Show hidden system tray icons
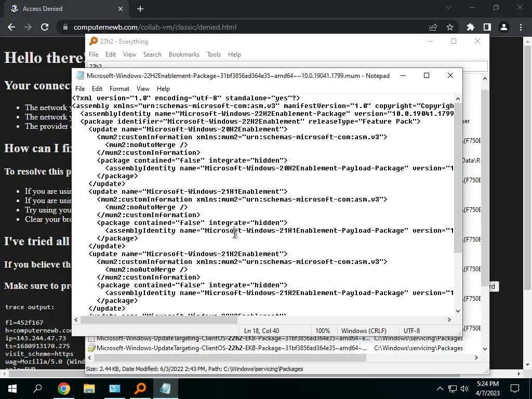Screen dimensions: 532x399 (x=440, y=389)
